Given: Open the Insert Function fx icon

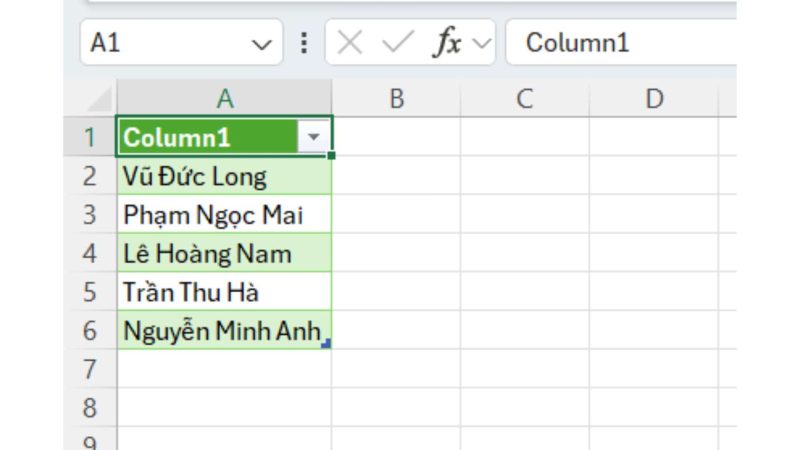Looking at the screenshot, I should (x=448, y=42).
